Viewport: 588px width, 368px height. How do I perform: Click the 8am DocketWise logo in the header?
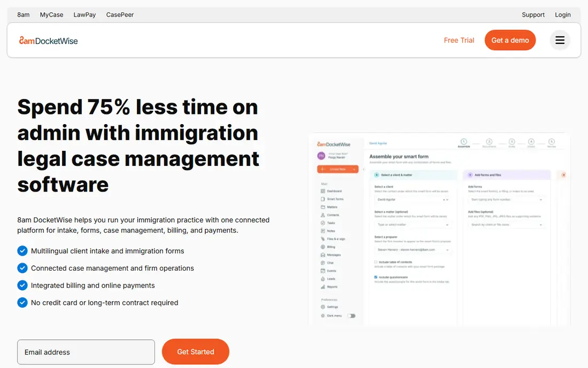click(48, 41)
